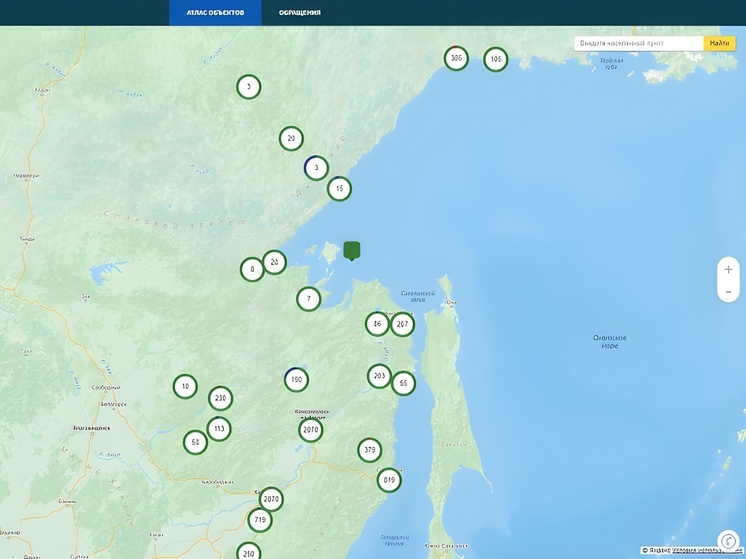The width and height of the screenshot is (746, 559).
Task: Expand the cluster marker labeled 203
Action: pyautogui.click(x=378, y=377)
